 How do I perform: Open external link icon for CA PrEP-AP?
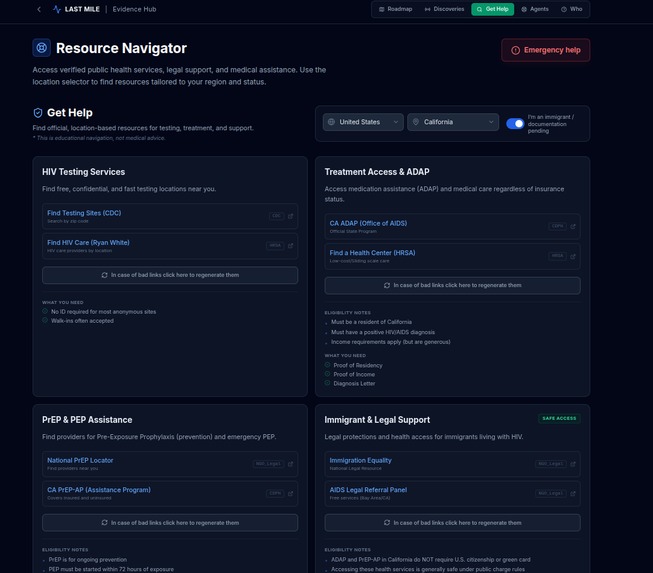[290, 493]
